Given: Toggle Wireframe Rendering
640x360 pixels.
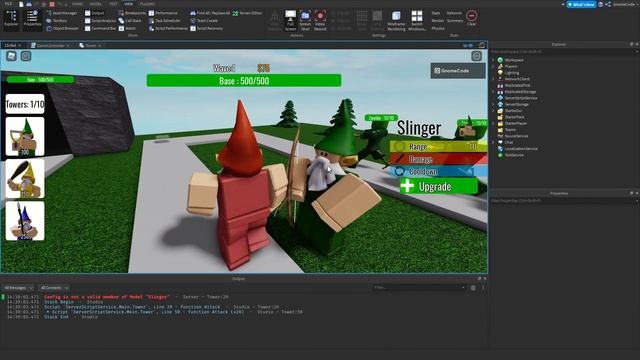Looking at the screenshot, I should pyautogui.click(x=396, y=20).
